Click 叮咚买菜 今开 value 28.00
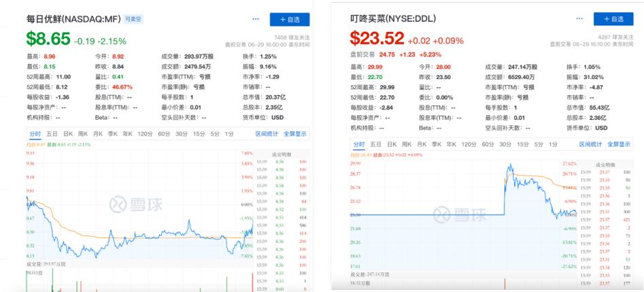Image resolution: width=644 pixels, height=292 pixels. click(x=444, y=67)
